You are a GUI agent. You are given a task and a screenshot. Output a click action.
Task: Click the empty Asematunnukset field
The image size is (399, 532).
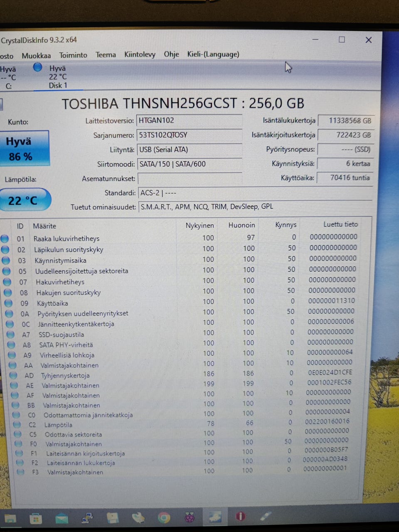coord(190,179)
